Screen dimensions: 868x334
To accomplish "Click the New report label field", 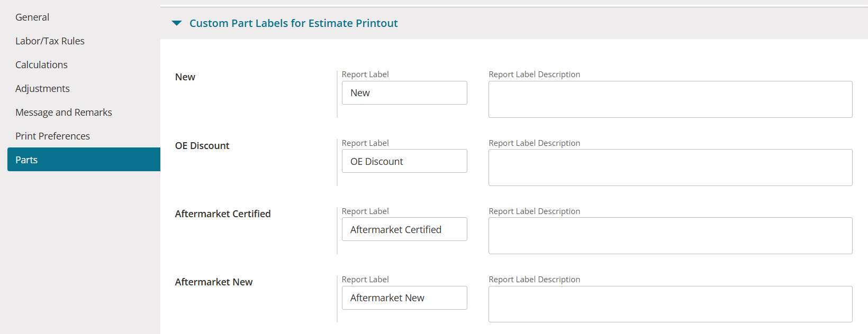I will pos(404,93).
